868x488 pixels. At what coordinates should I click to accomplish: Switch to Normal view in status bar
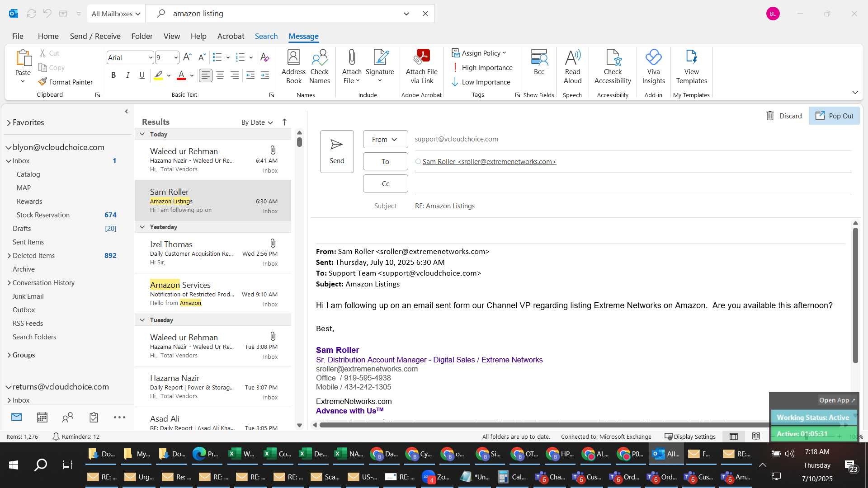734,436
